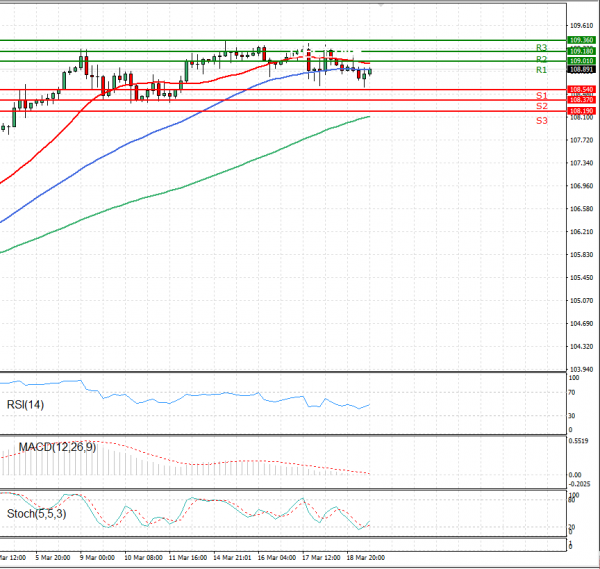Click the MACD(12,26,9) indicator label

[57, 447]
